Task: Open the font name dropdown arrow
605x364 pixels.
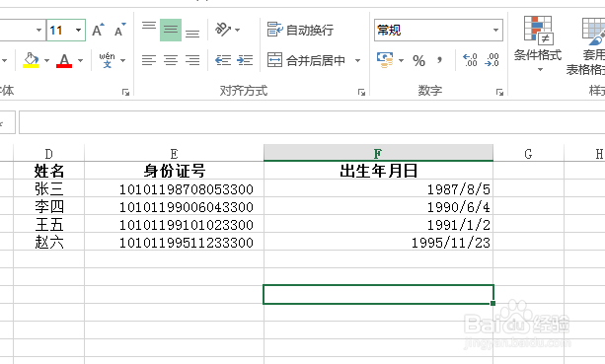Action: [38, 30]
